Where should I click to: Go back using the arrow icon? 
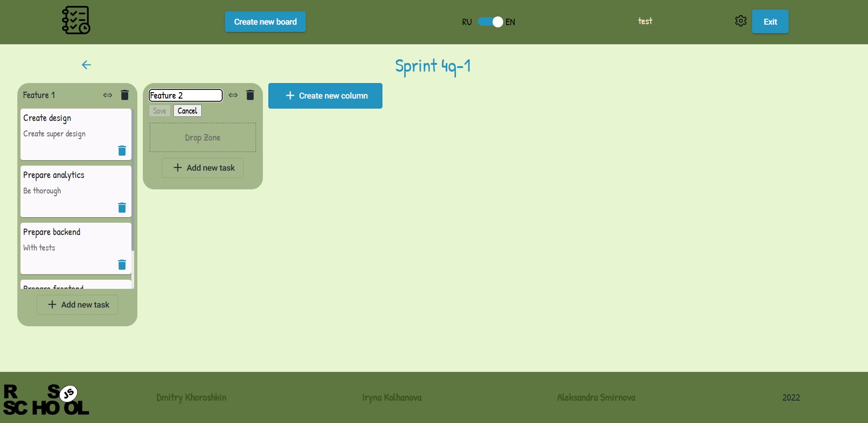click(86, 65)
